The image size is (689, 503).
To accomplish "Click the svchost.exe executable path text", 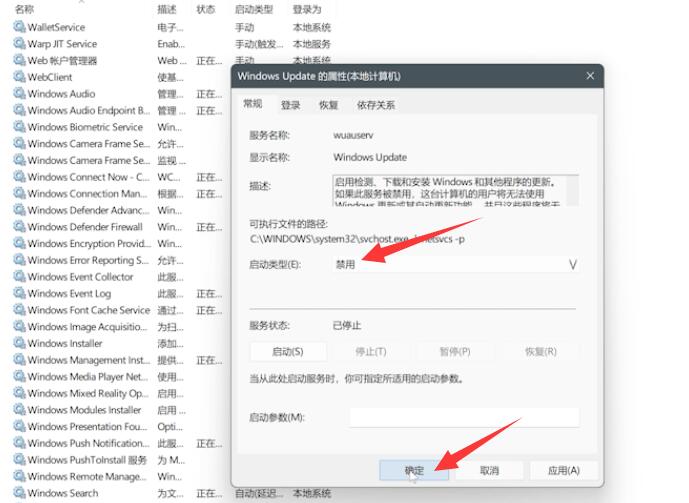I will point(357,239).
